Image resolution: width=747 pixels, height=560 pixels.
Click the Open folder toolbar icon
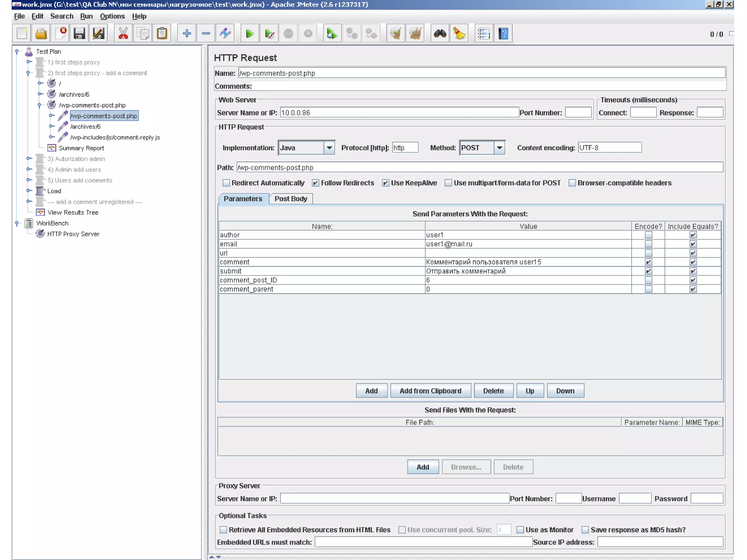pyautogui.click(x=41, y=34)
